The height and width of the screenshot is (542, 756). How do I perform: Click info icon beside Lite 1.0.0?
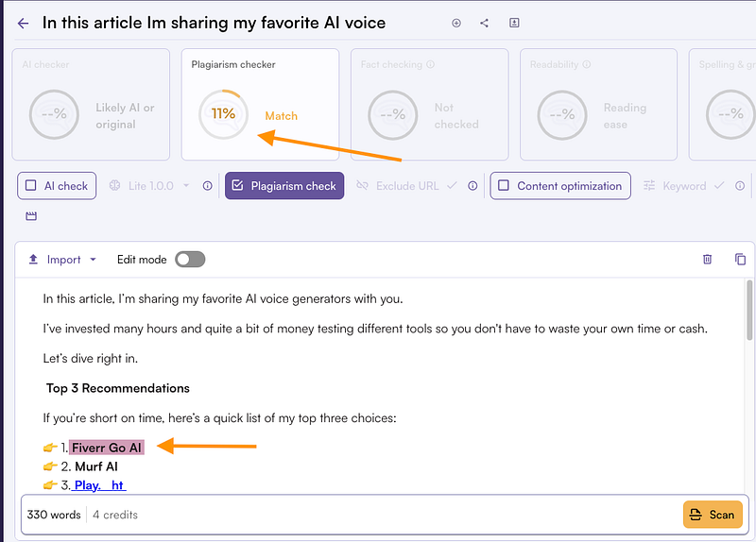207,185
